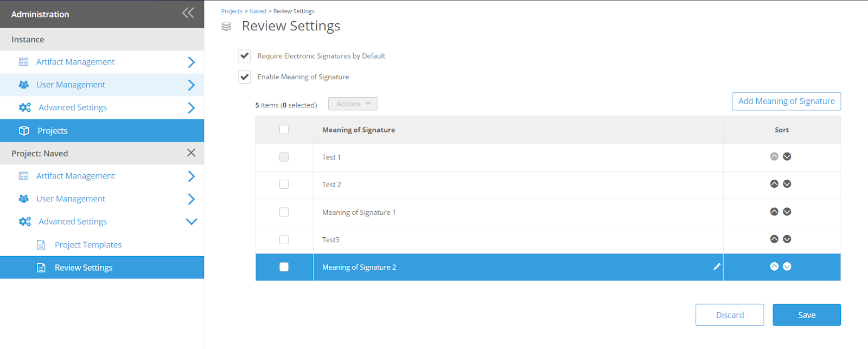Collapse Project Advanced Settings chevron
868x349 pixels.
click(x=191, y=221)
